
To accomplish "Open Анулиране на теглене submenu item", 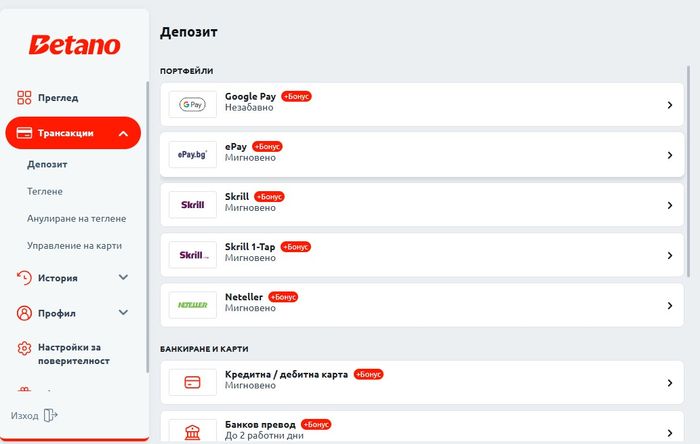I will tap(76, 219).
